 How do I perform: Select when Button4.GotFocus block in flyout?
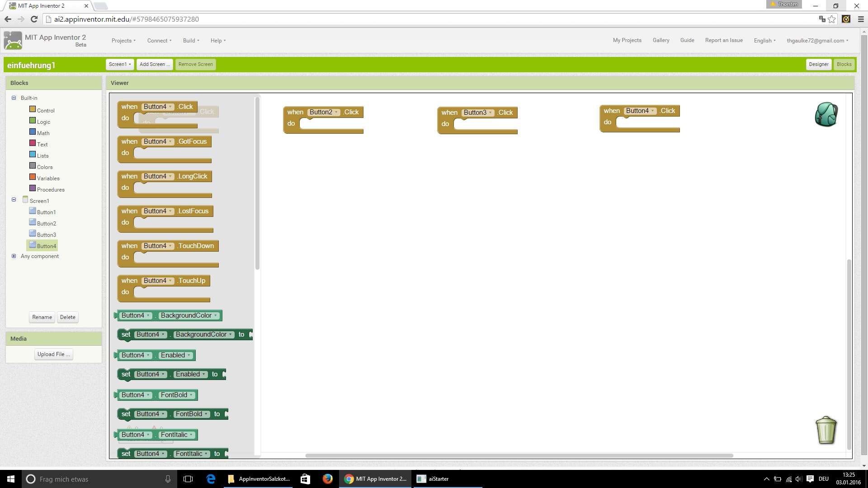click(165, 150)
